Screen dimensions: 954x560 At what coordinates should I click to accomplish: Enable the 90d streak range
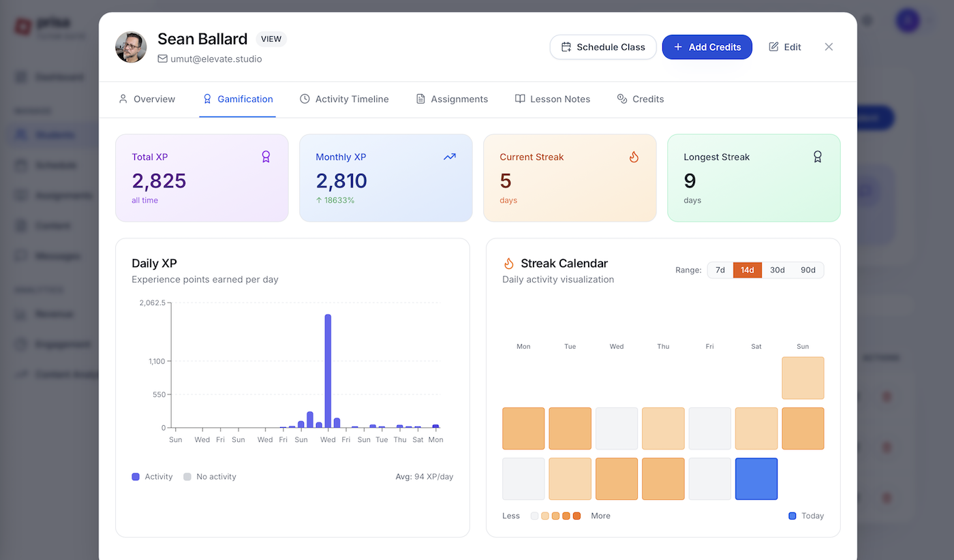pos(808,270)
